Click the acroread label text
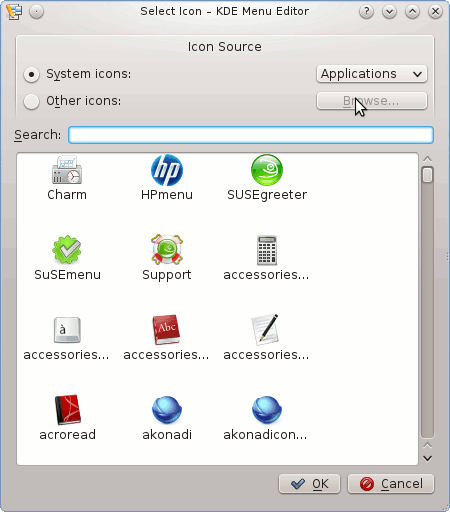450x512 pixels. (x=68, y=435)
